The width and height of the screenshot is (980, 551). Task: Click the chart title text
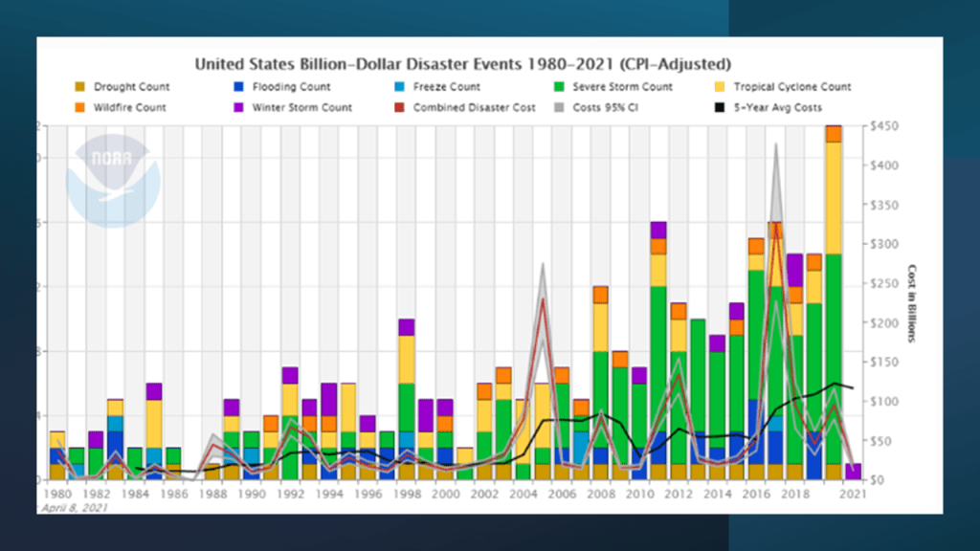pos(463,65)
